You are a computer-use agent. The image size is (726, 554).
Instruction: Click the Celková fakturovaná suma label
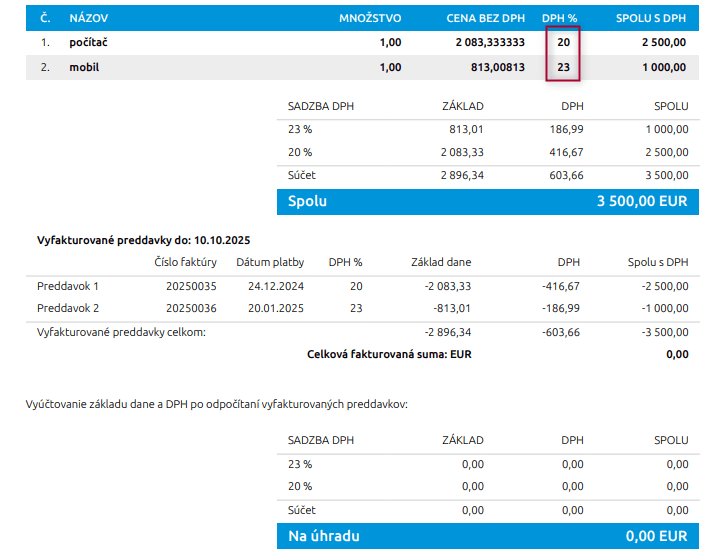pos(388,354)
